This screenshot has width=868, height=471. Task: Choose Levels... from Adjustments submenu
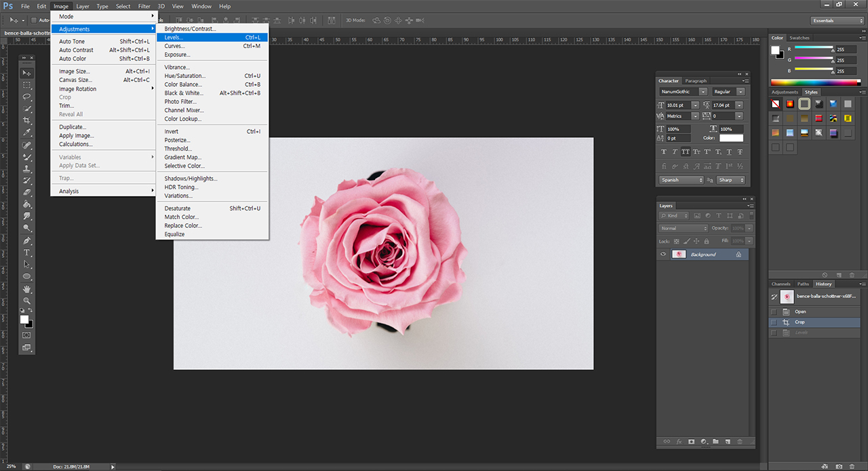(212, 37)
